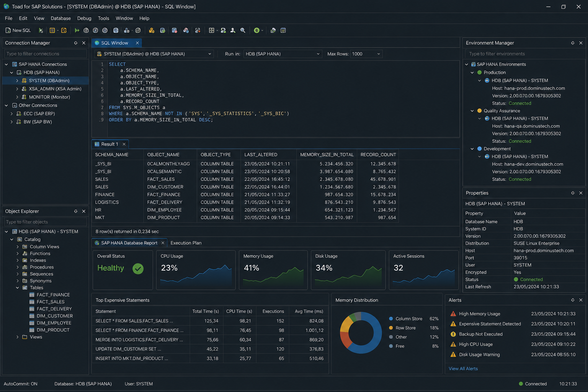Sort results by RECORD_COUNT column header
Viewport: 588px width, 392px height.
(378, 155)
